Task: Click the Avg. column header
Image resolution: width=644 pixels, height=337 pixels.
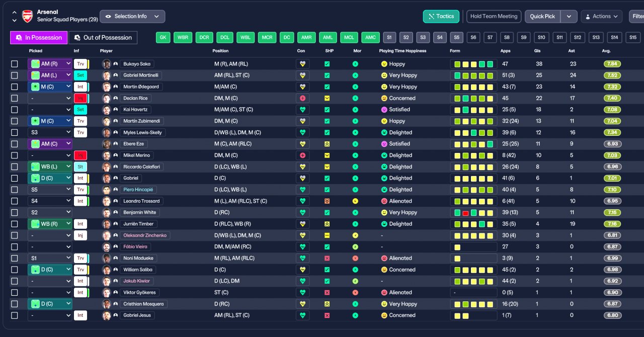Action: click(606, 51)
